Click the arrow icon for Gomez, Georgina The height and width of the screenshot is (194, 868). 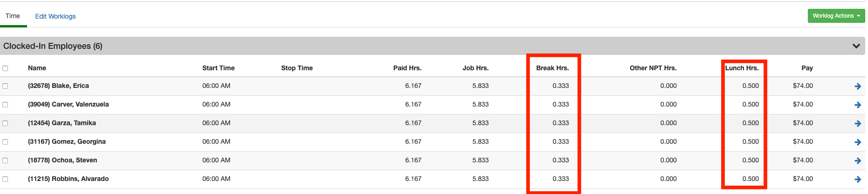coord(857,142)
